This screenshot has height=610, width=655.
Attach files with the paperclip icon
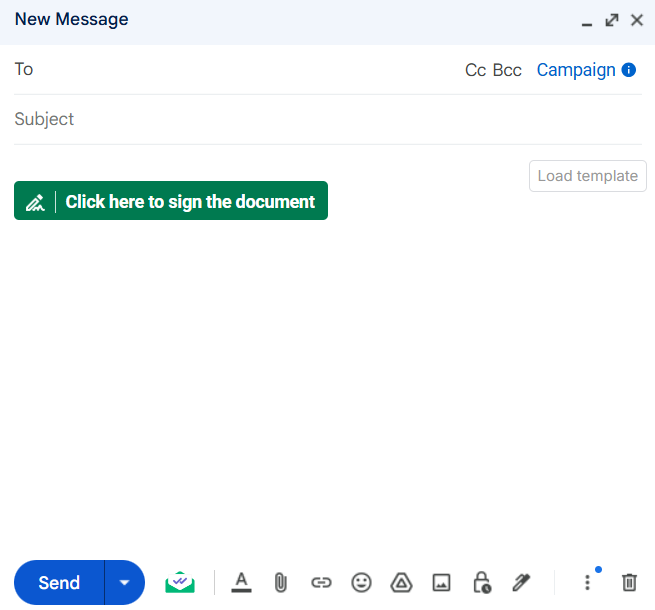[x=281, y=582]
